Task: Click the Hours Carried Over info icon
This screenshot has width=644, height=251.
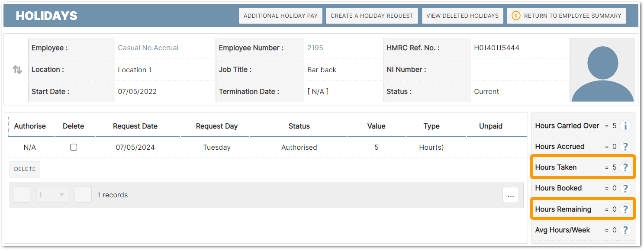Action: click(625, 126)
